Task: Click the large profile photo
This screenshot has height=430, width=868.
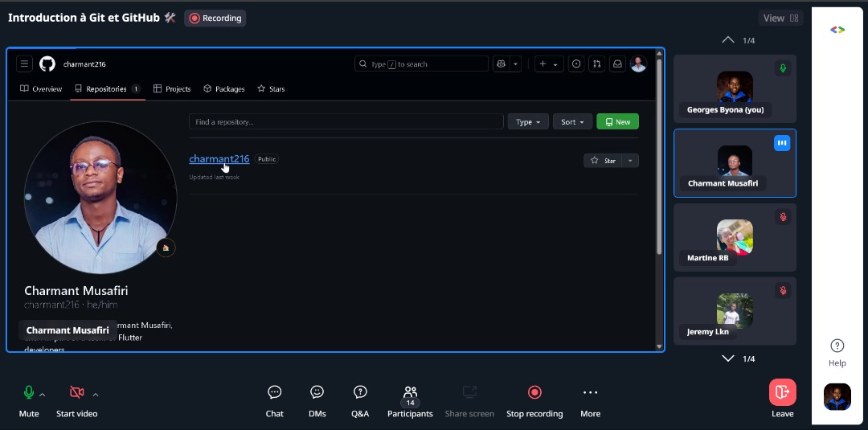Action: 100,198
